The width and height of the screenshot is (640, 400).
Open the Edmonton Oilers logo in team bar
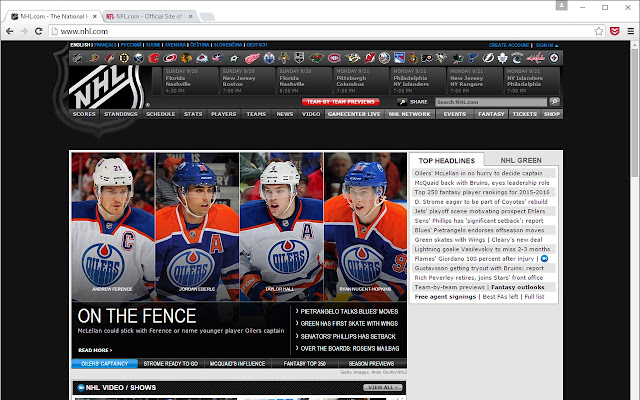click(269, 58)
